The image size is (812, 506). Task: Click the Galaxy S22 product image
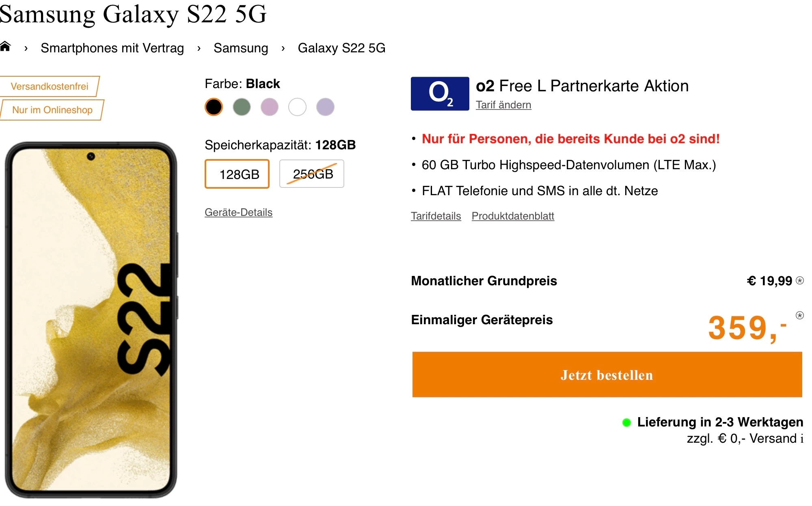coord(91,320)
